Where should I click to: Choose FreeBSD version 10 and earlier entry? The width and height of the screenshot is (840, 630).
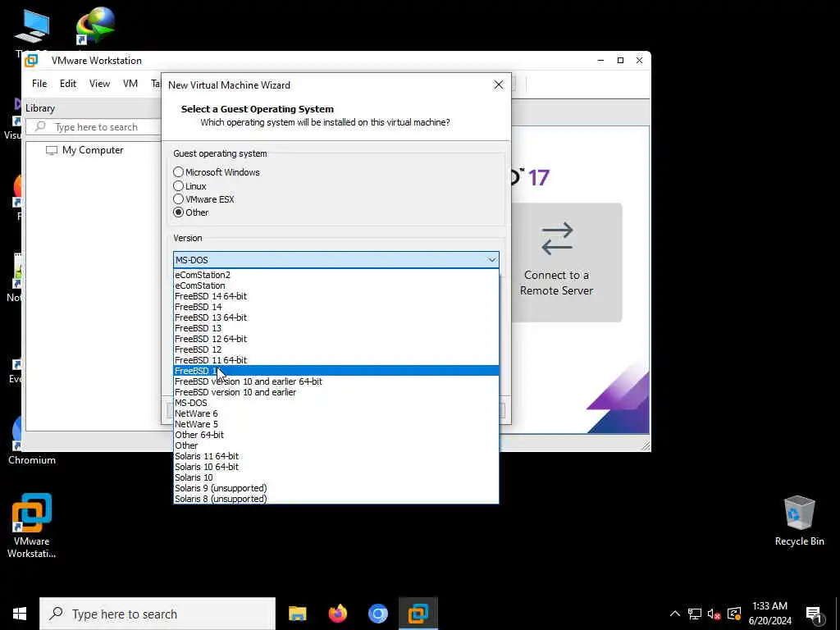click(336, 392)
